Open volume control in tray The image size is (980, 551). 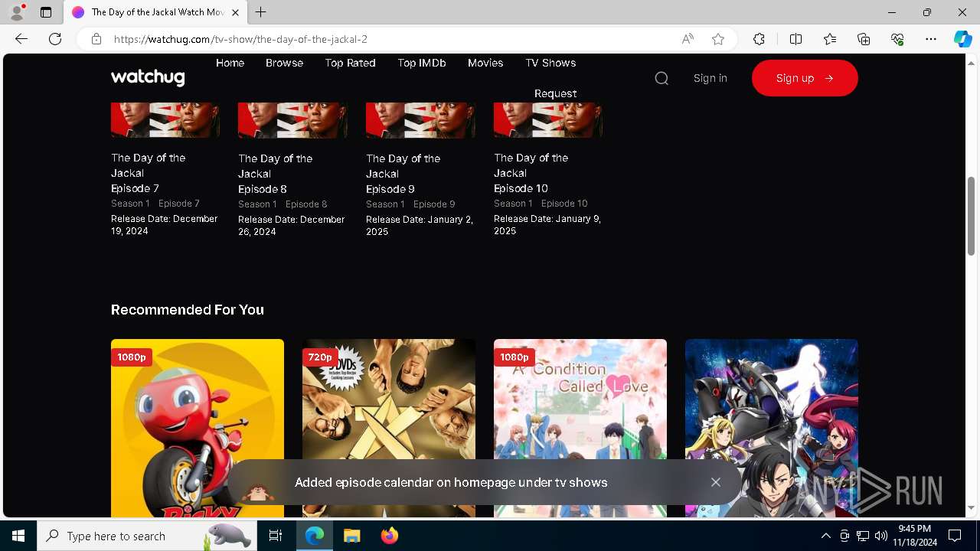tap(880, 536)
